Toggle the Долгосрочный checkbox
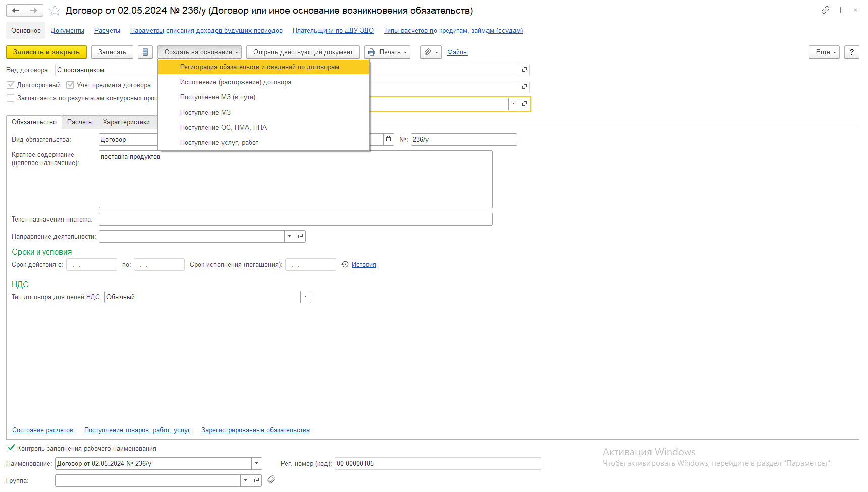This screenshot has width=868, height=492. tap(11, 85)
